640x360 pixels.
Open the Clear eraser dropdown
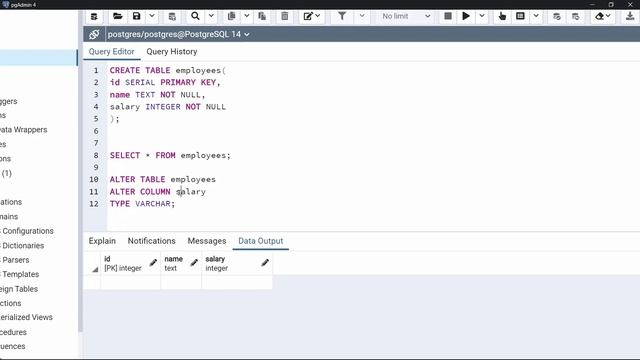click(603, 16)
